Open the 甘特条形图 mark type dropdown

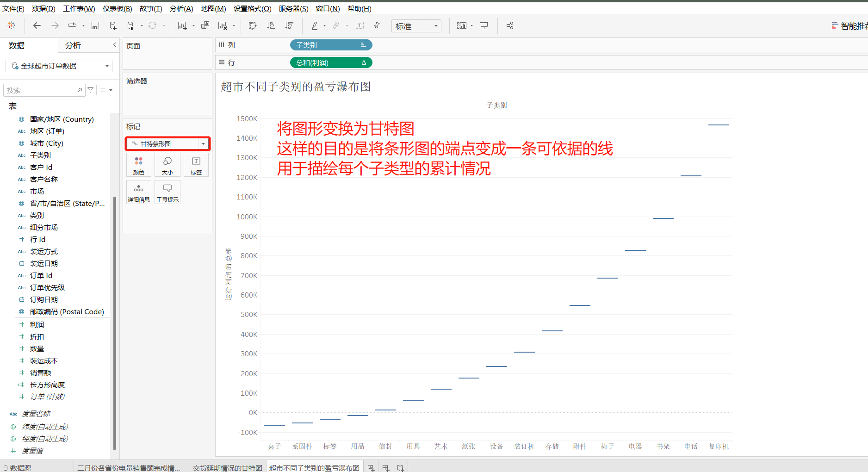tap(203, 143)
